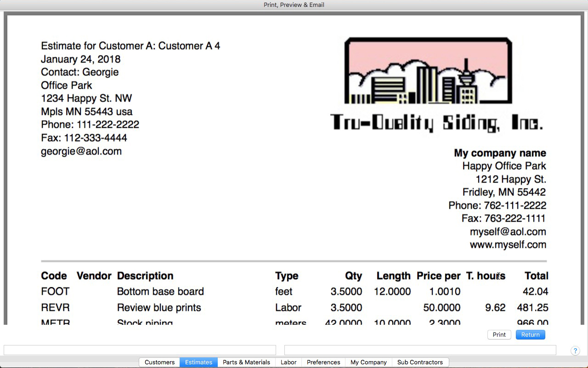588x368 pixels.
Task: Click the right empty text field at bottom
Action: tap(420, 350)
